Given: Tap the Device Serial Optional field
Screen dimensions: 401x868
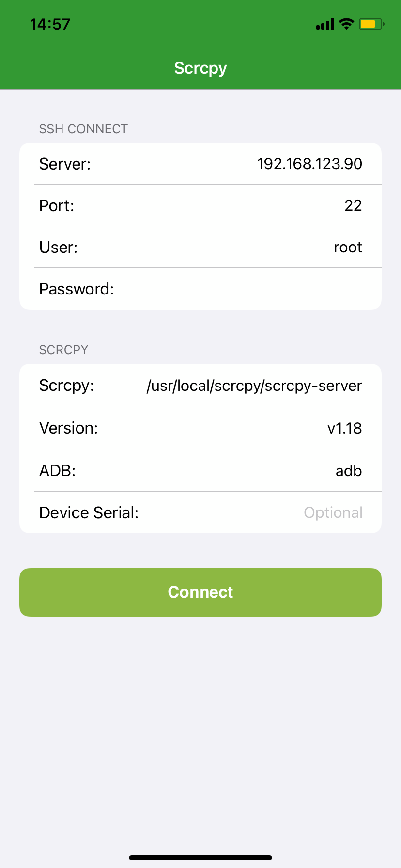Looking at the screenshot, I should pos(333,512).
